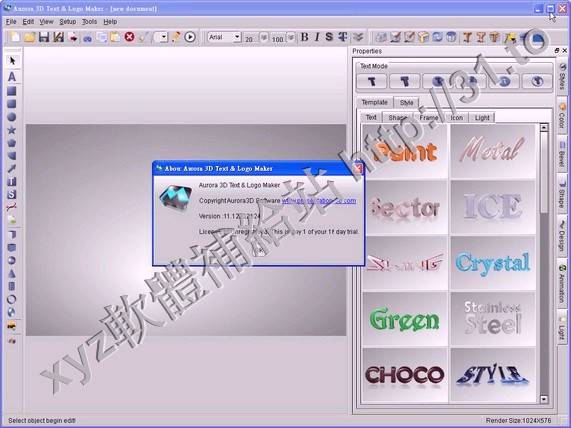The image size is (571, 428).
Task: Open the Styles side panel tab
Action: point(563,77)
